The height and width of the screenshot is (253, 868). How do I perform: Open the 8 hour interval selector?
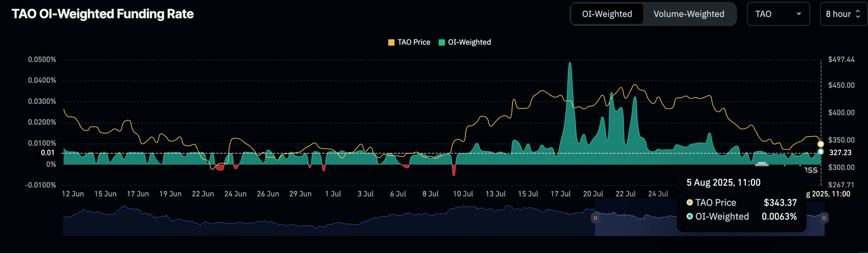click(x=843, y=14)
